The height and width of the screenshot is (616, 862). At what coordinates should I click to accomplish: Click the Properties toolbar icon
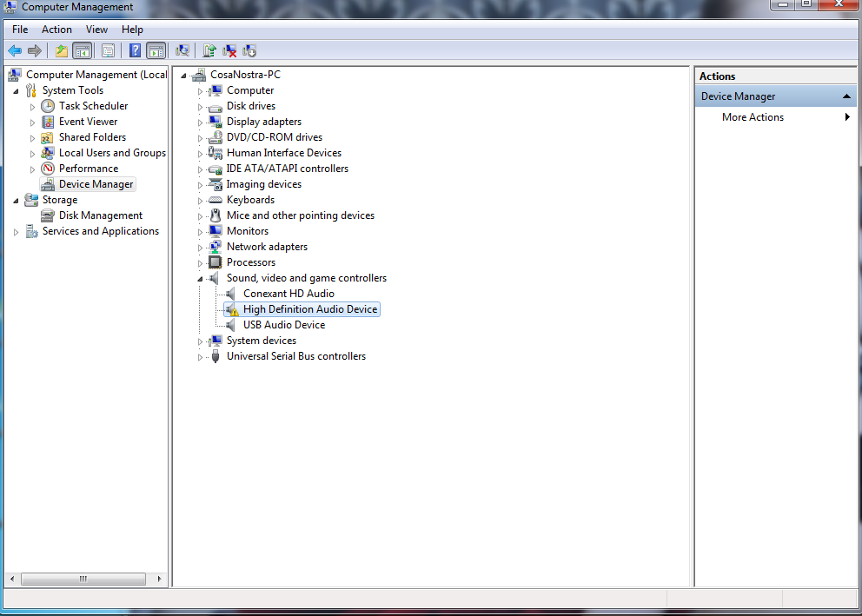(108, 50)
